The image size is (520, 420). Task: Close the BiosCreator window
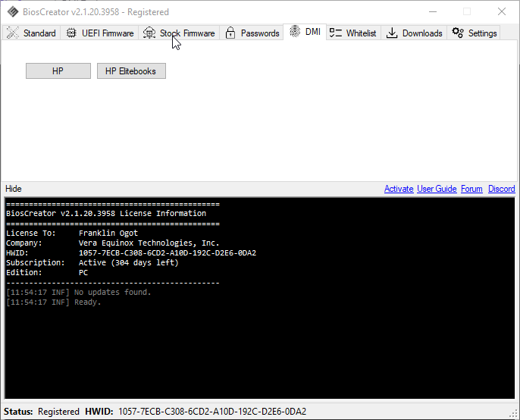[502, 11]
